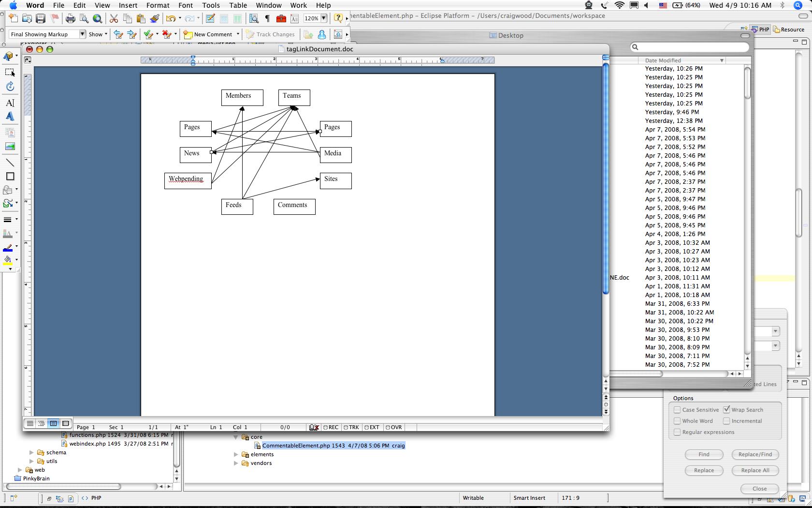Open the 120% zoom dropdown

pyautogui.click(x=324, y=18)
